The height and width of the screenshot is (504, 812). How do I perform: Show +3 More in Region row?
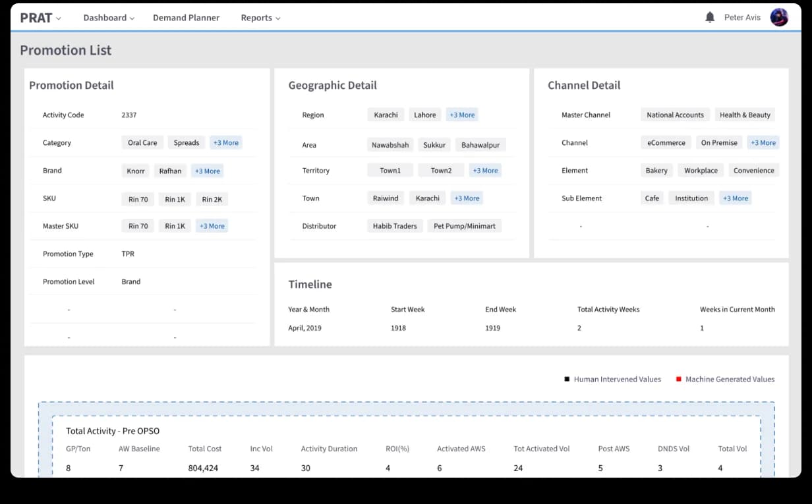coord(462,115)
